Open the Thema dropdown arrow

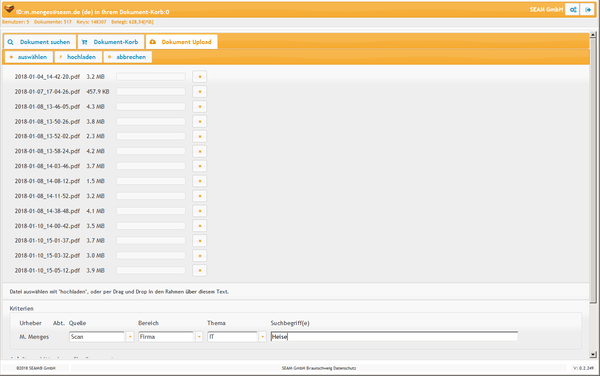click(x=262, y=337)
